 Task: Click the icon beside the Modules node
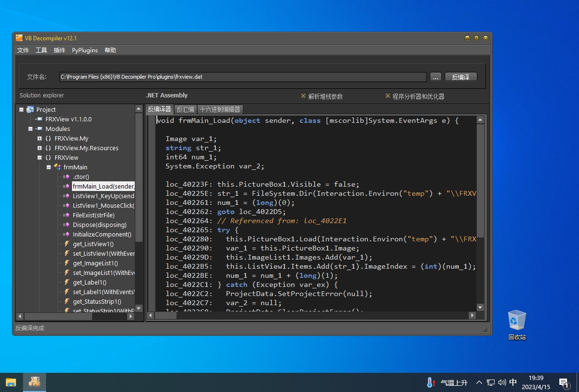(39, 129)
